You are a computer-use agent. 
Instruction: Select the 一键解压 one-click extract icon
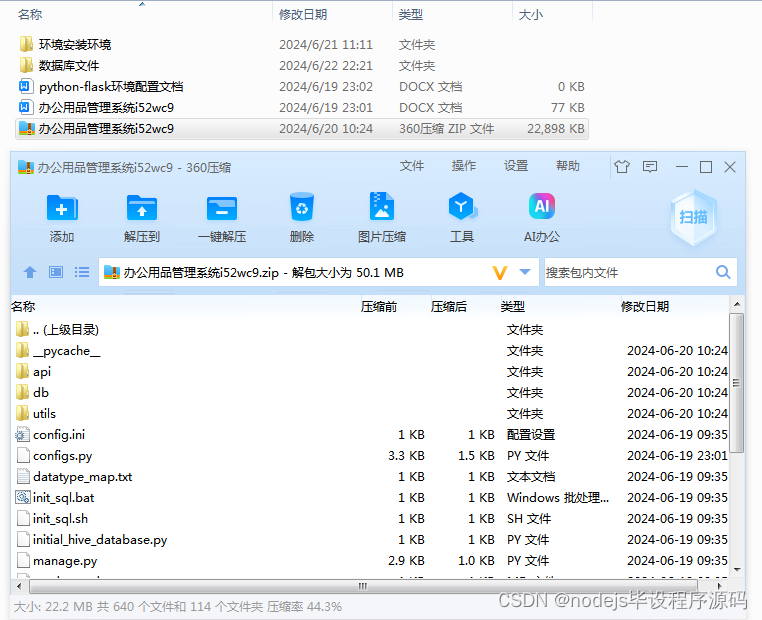(222, 208)
